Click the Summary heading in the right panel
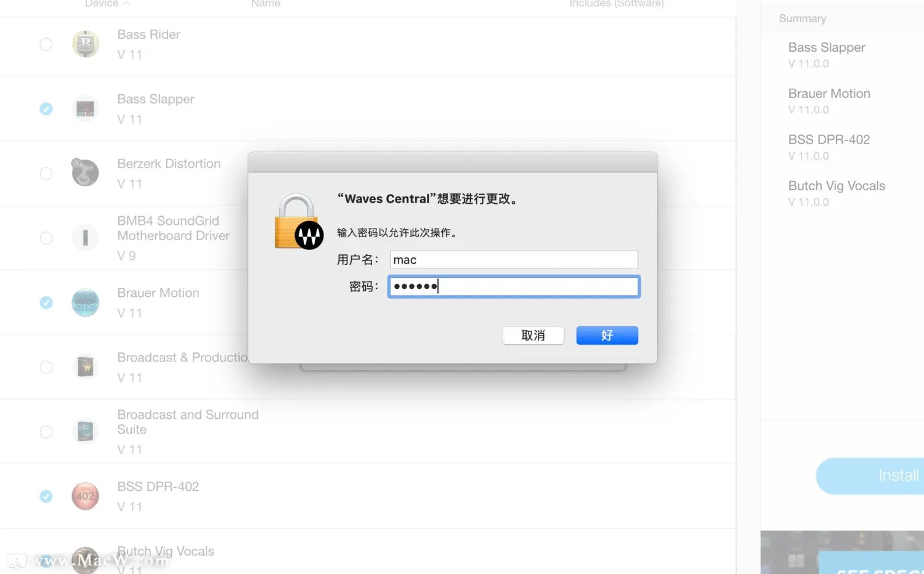 pos(802,18)
